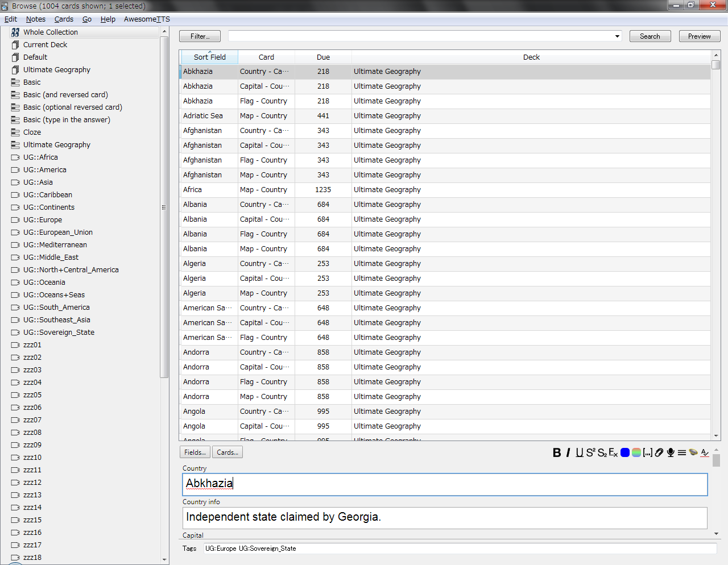Screen dimensions: 728x565
Task: Open the search field dropdown arrow
Action: (x=617, y=36)
